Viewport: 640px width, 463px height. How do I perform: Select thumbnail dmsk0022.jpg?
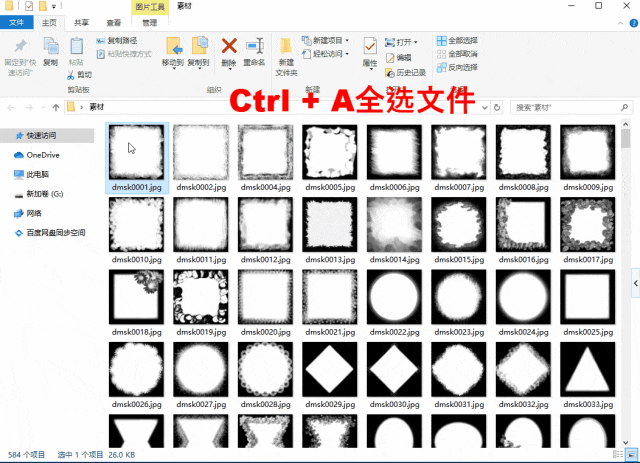[394, 297]
